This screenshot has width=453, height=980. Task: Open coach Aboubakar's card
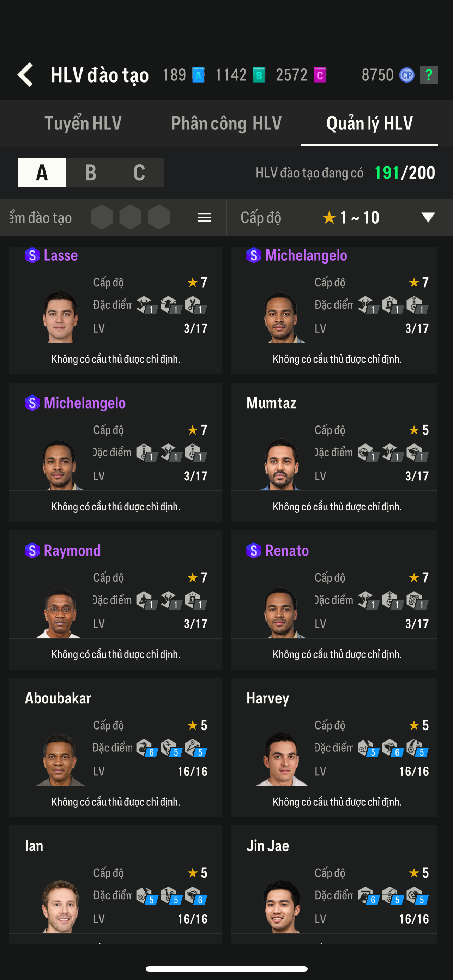click(115, 747)
